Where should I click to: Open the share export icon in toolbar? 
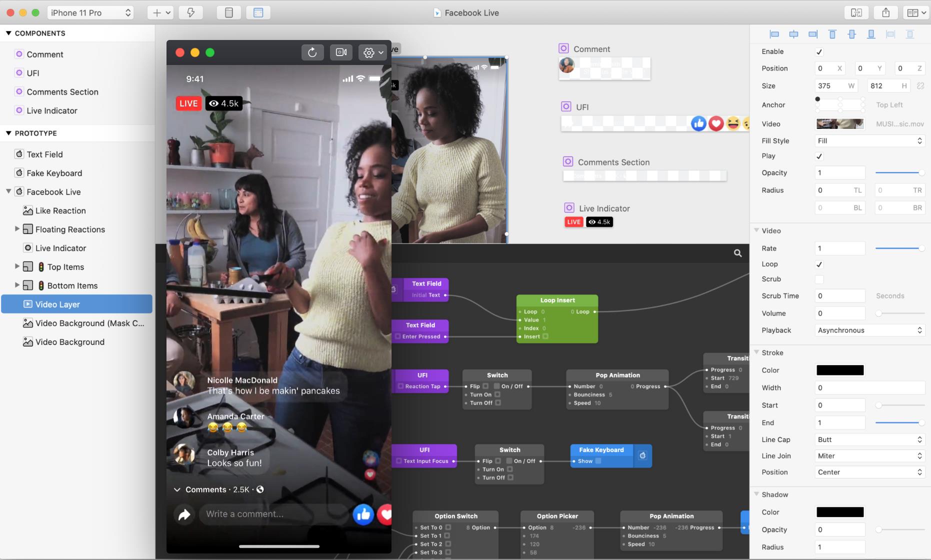(x=885, y=12)
